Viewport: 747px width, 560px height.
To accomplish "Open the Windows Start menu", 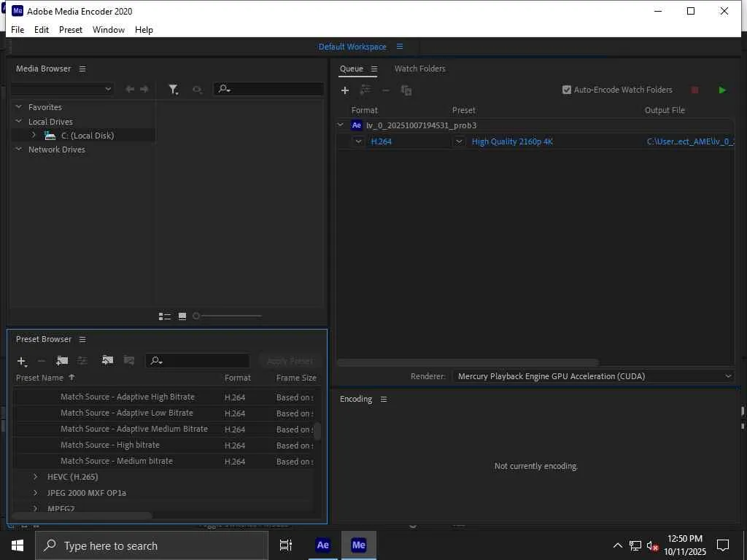I will click(18, 545).
